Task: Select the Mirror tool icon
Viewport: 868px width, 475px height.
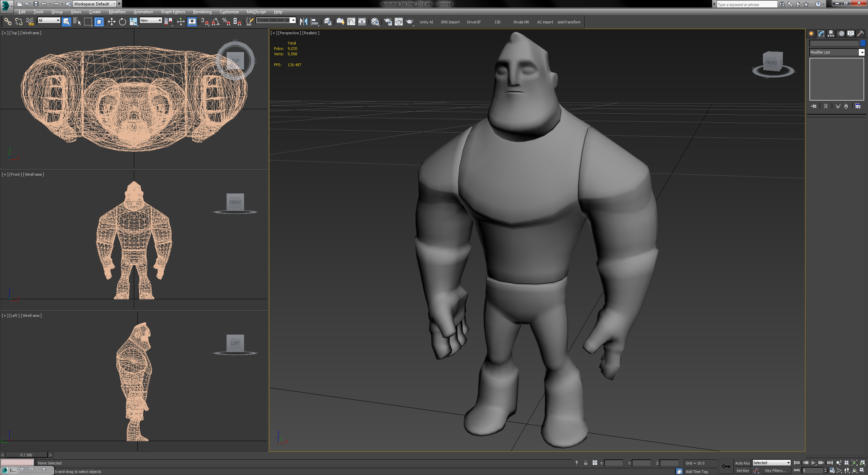Action: (304, 21)
